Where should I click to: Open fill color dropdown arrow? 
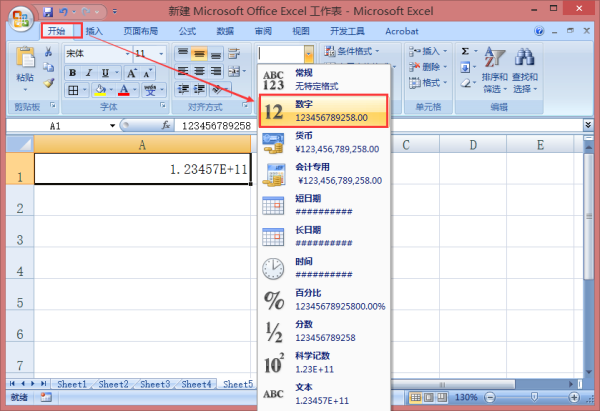point(111,90)
